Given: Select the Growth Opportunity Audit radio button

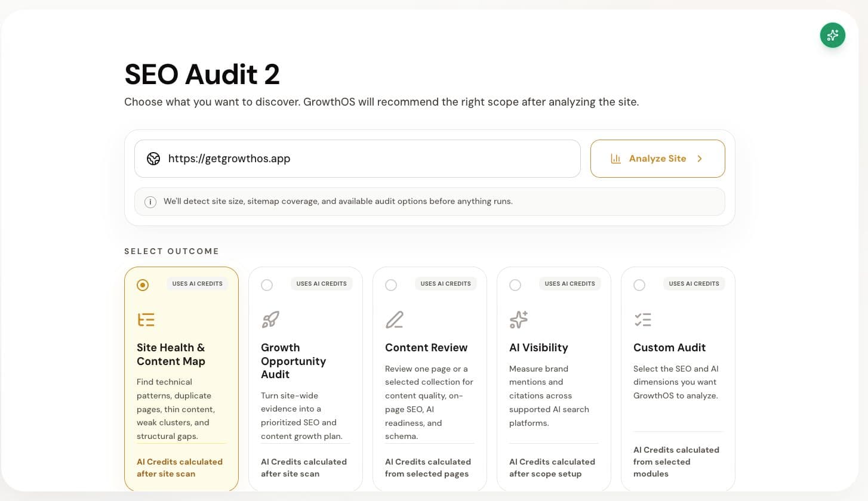Looking at the screenshot, I should [267, 285].
